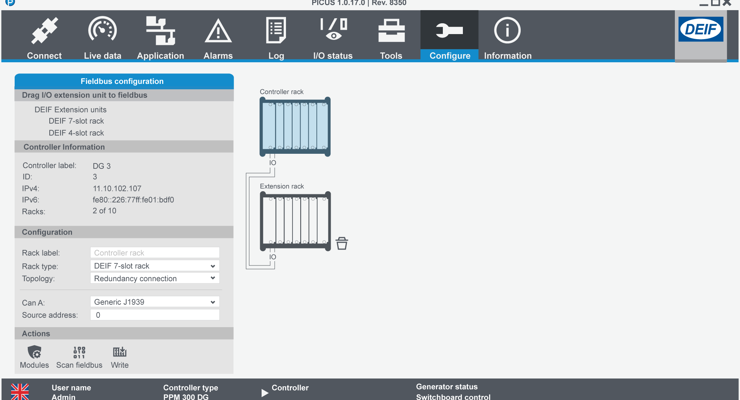This screenshot has height=400, width=740.
Task: Open the Can A protocol dropdown
Action: pos(154,302)
